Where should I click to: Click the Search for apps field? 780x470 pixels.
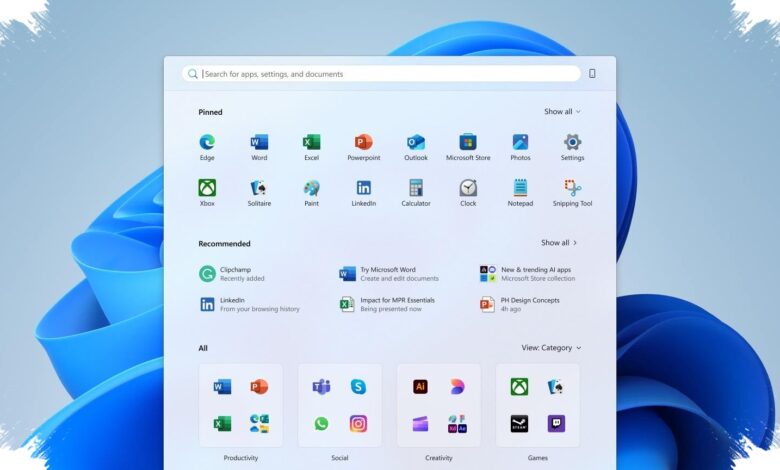tap(382, 74)
